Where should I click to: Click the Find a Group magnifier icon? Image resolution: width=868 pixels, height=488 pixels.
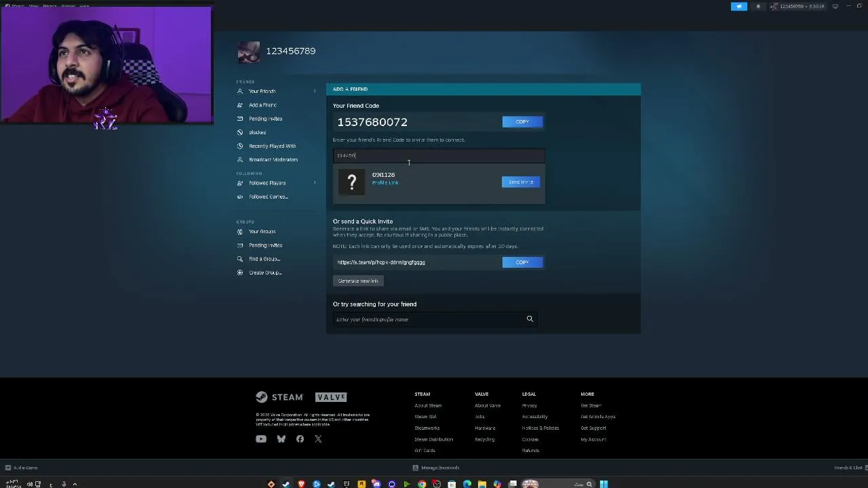(240, 259)
